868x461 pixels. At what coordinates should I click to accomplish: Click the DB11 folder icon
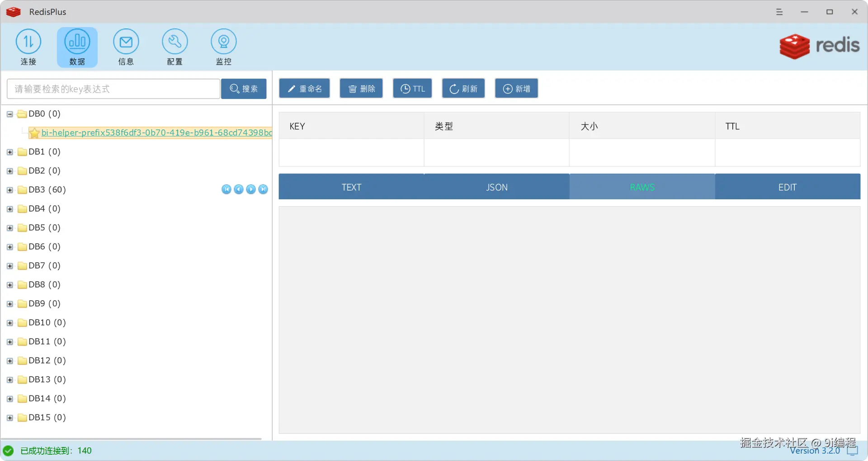(x=22, y=342)
